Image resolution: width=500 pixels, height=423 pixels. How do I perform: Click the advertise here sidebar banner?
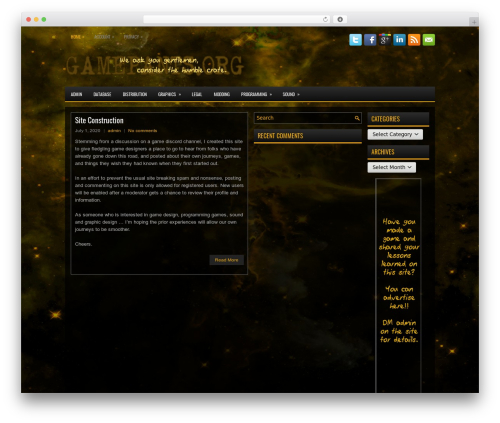tap(398, 285)
